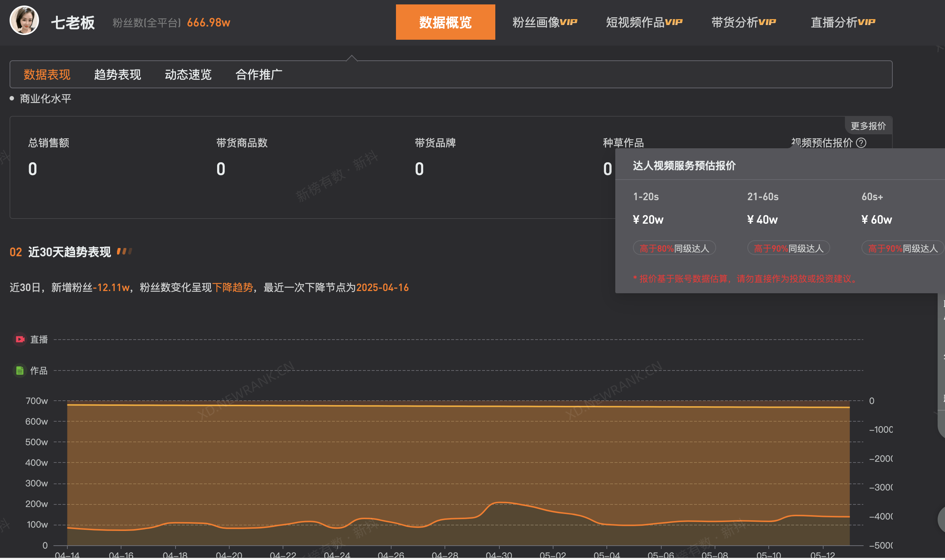Viewport: 945px width, 560px height.
Task: Open the 数据概览 tab
Action: (x=445, y=22)
